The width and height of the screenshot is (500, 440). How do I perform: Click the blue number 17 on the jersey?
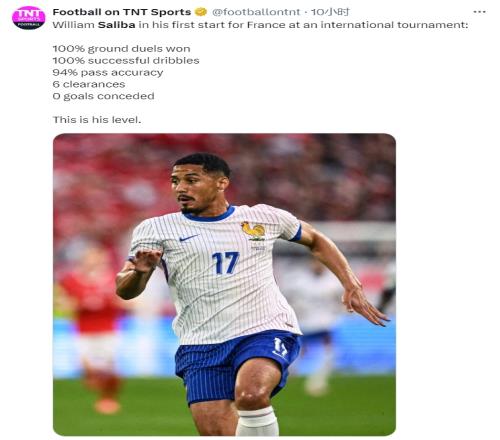226,263
